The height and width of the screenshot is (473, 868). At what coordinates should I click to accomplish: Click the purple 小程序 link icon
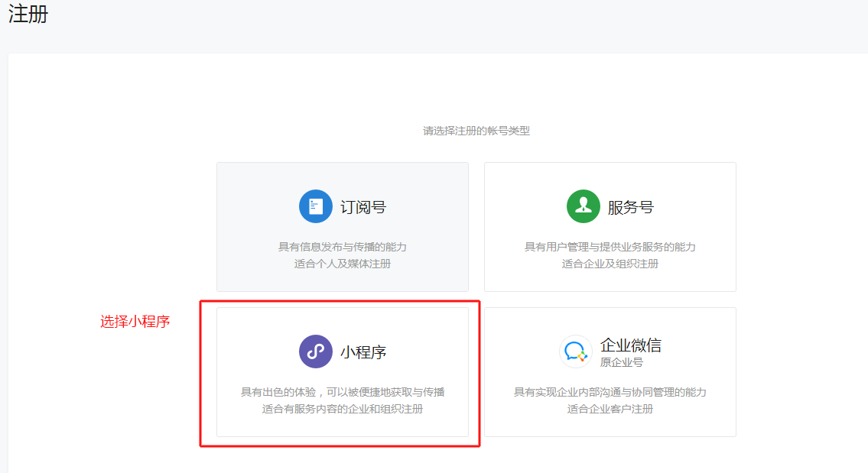(x=316, y=352)
